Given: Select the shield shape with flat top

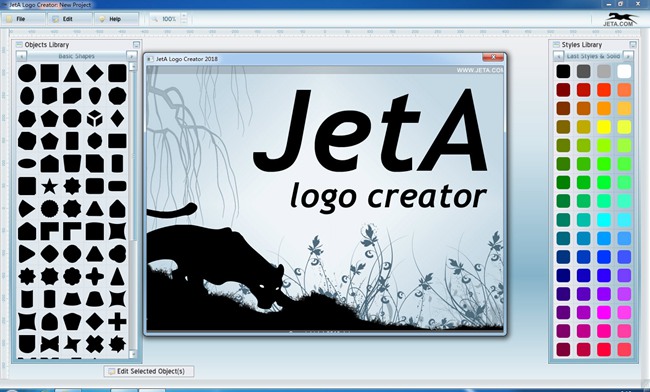Looking at the screenshot, I should point(27,344).
